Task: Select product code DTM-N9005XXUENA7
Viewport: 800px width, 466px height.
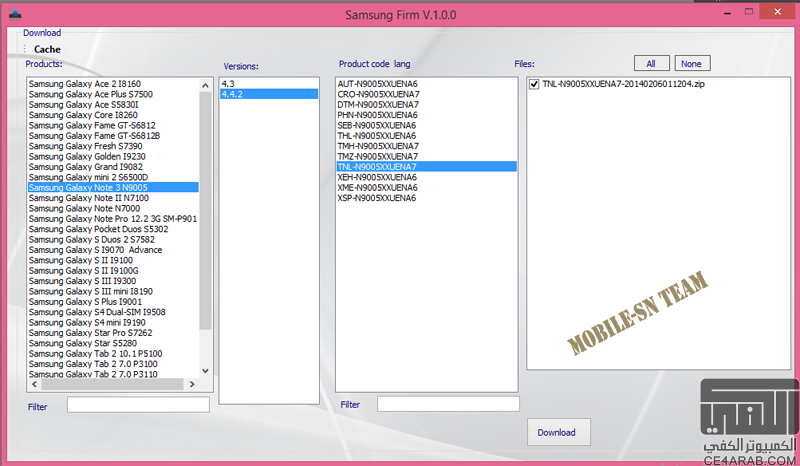Action: 427,105
